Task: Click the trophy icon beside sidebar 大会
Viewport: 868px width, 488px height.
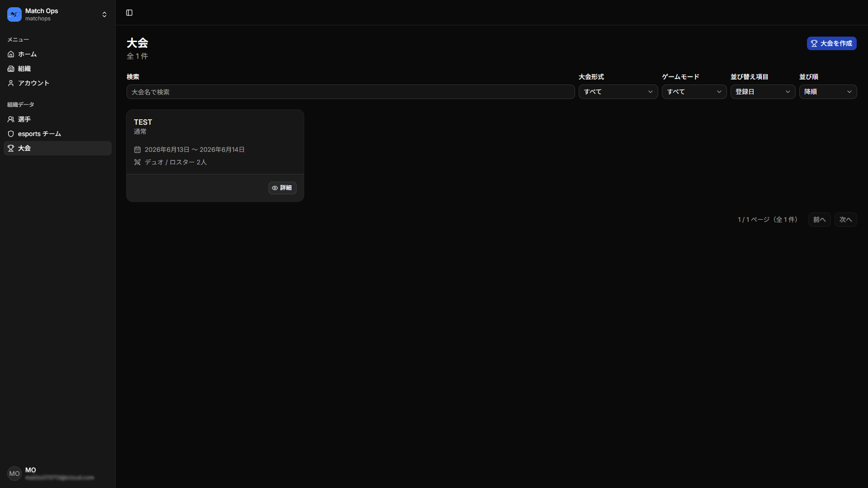Action: pos(11,148)
